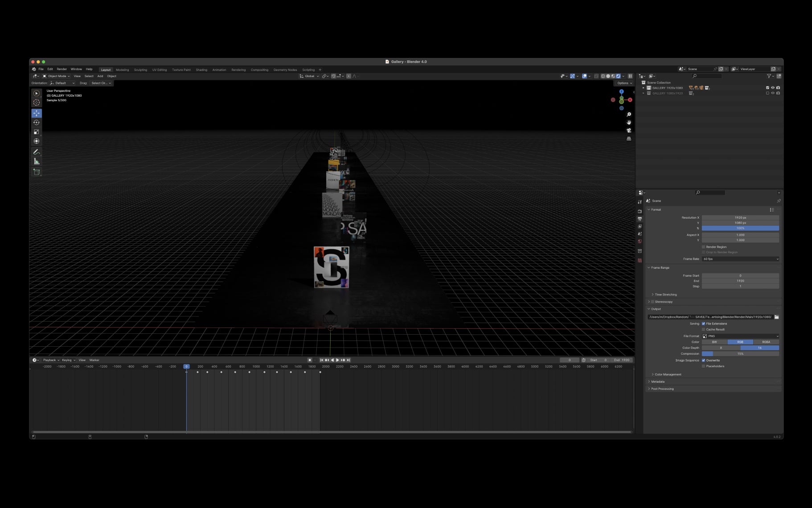Open the timeline Keying popover
Image resolution: width=812 pixels, height=508 pixels.
[x=68, y=360]
